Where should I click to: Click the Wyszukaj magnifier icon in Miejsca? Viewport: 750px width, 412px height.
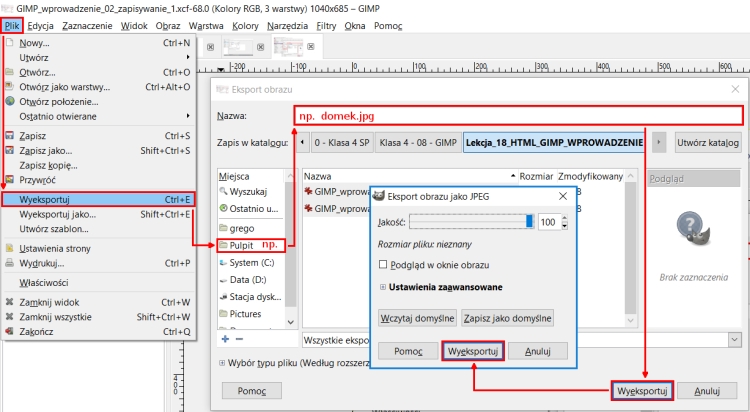click(x=223, y=191)
